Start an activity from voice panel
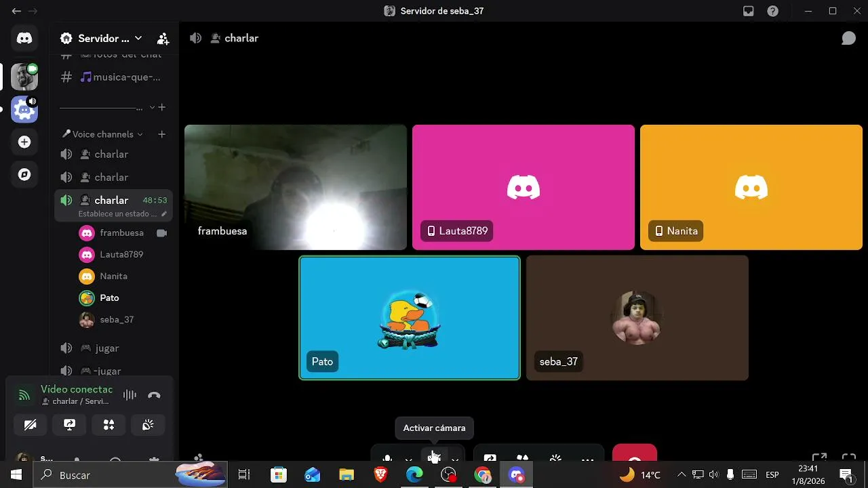868x488 pixels. pyautogui.click(x=108, y=425)
